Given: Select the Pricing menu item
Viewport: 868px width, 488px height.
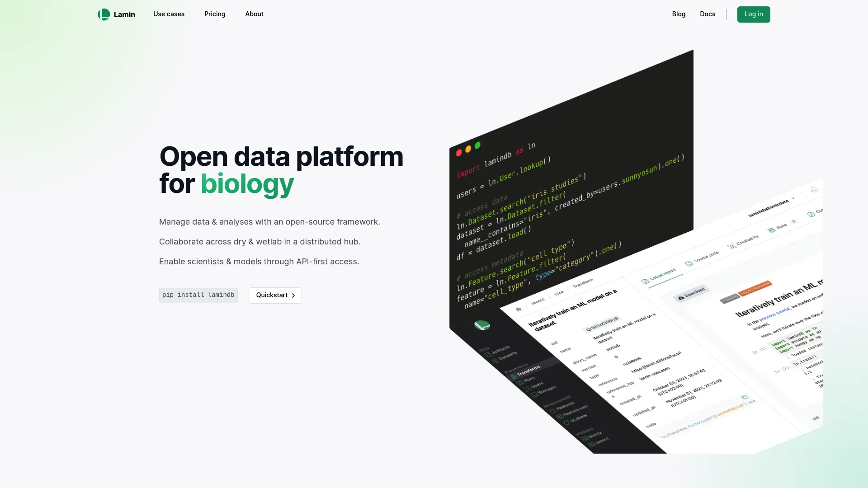Looking at the screenshot, I should [x=215, y=14].
